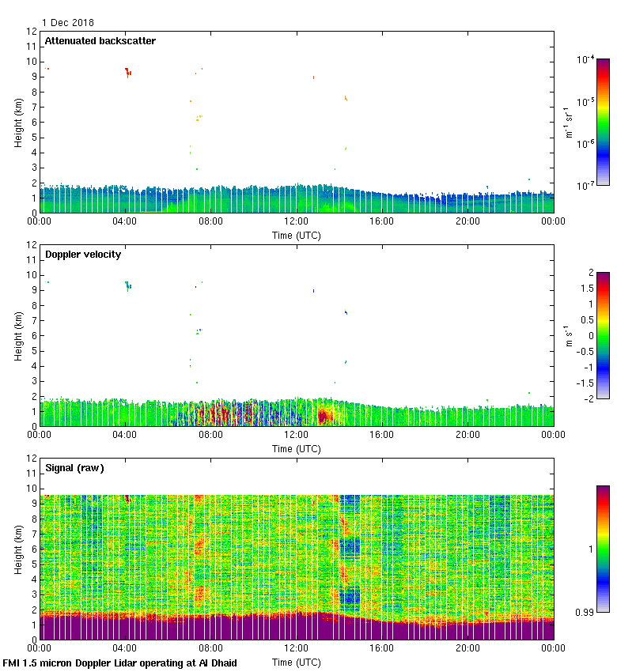Image resolution: width=617 pixels, height=672 pixels.
Task: Click Time (UTC) label under Doppler velocity panel
Action: pyautogui.click(x=297, y=449)
